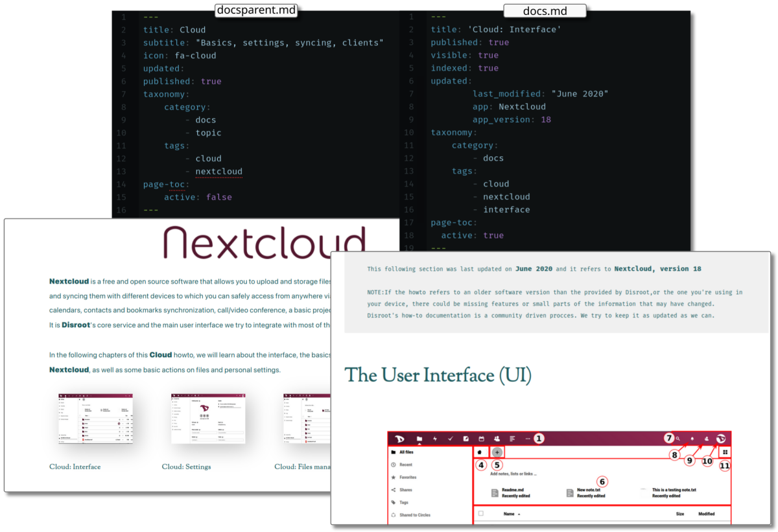Go to the home folder breadcrumb icon

click(480, 452)
